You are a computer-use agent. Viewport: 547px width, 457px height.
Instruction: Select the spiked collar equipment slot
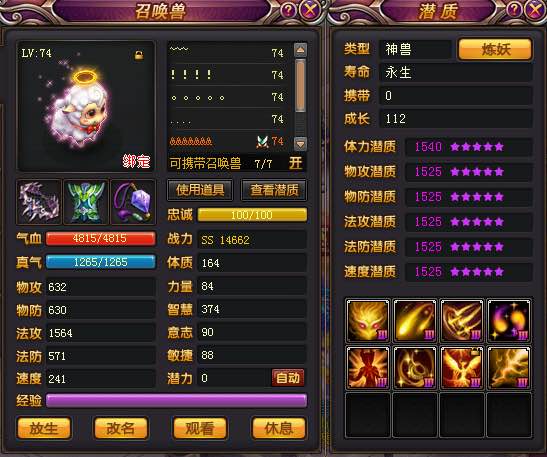click(39, 202)
